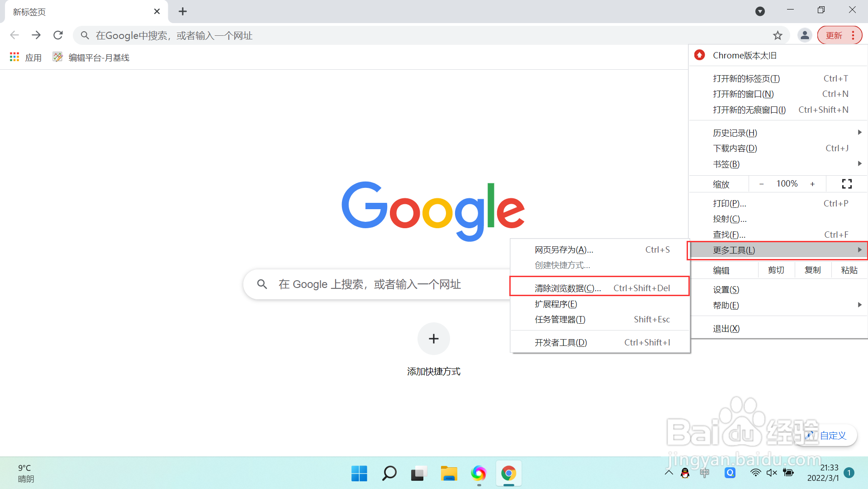The height and width of the screenshot is (489, 868).
Task: Click the add shortcut plus circle
Action: pyautogui.click(x=434, y=339)
